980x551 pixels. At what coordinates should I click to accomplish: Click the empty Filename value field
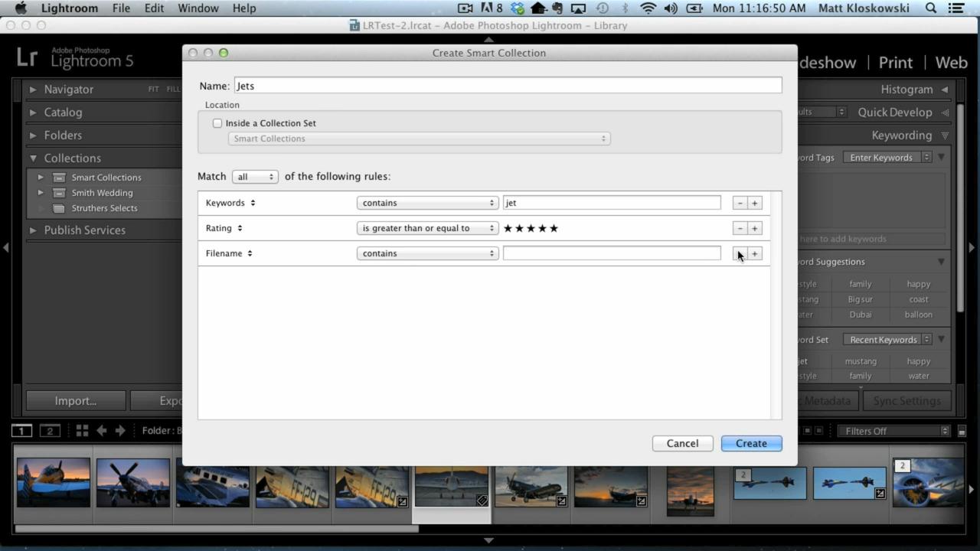coord(612,253)
